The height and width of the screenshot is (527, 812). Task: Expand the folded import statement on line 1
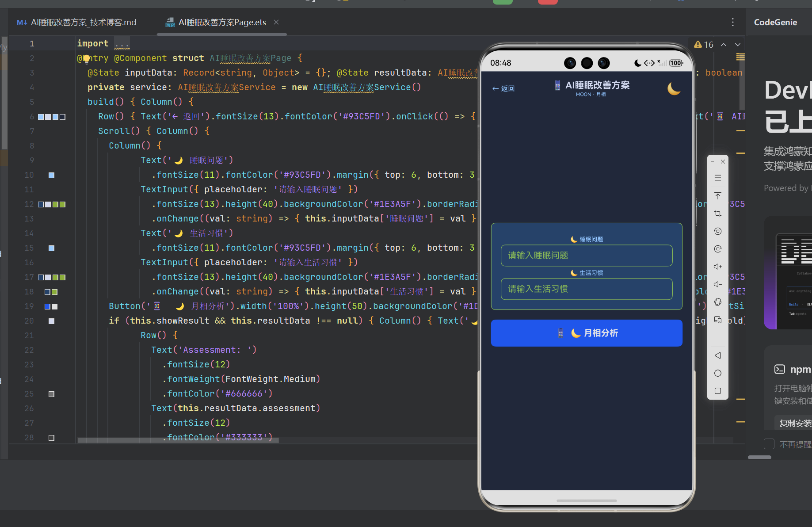coord(122,44)
